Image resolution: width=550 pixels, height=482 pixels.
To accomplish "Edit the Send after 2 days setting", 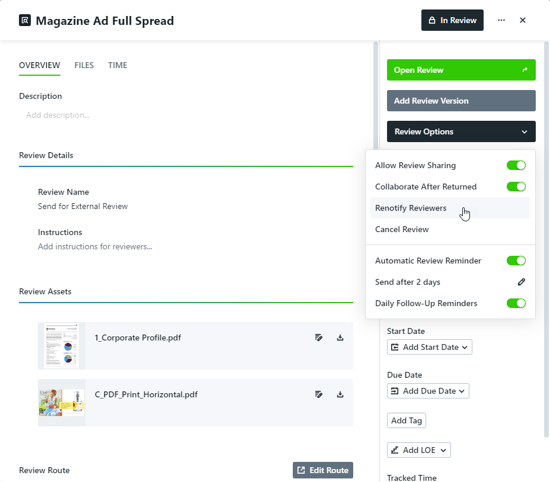I will (521, 282).
